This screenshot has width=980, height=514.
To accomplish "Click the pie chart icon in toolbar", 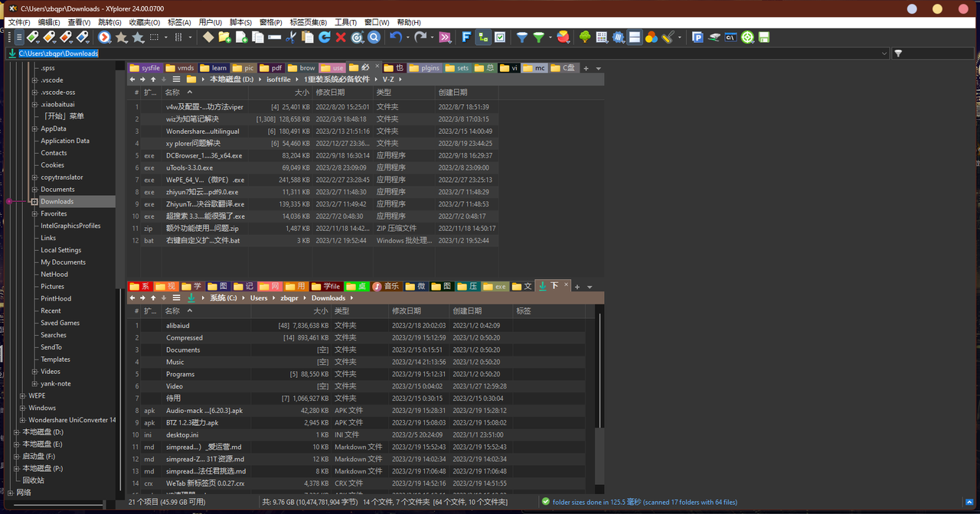I will tap(563, 37).
